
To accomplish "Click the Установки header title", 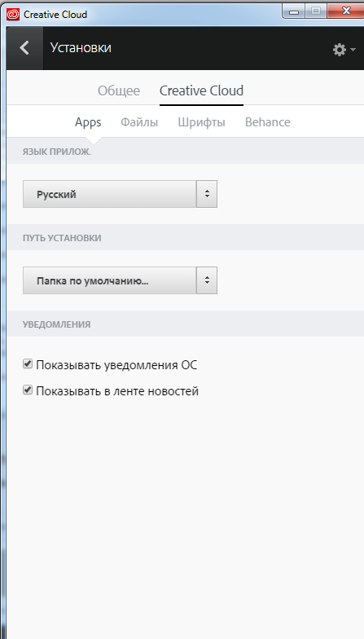I will click(x=81, y=47).
